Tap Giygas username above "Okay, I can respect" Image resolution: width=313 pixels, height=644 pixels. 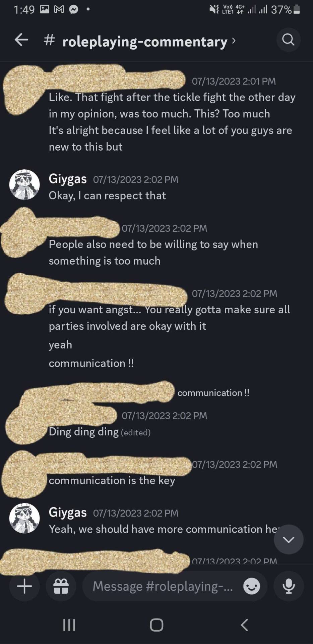[68, 179]
